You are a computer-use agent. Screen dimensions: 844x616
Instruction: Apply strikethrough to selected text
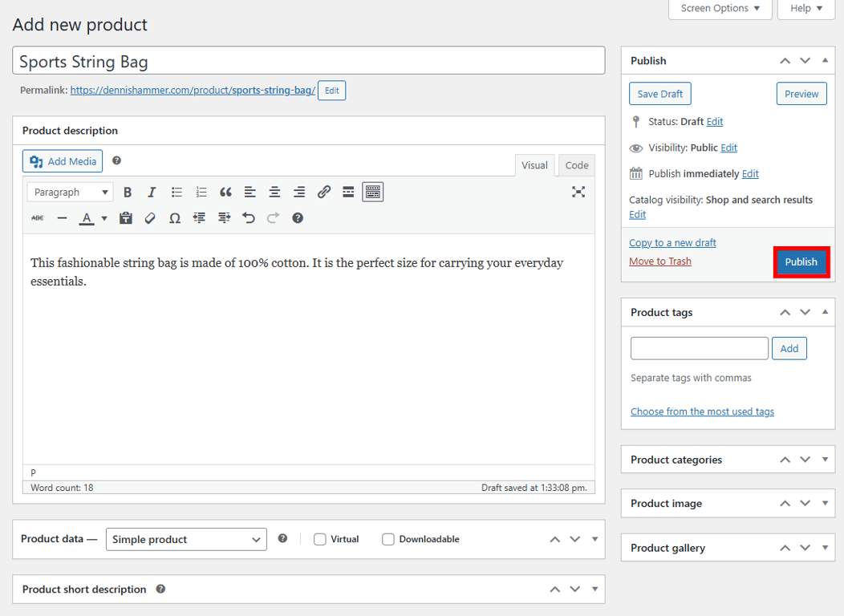click(x=37, y=217)
